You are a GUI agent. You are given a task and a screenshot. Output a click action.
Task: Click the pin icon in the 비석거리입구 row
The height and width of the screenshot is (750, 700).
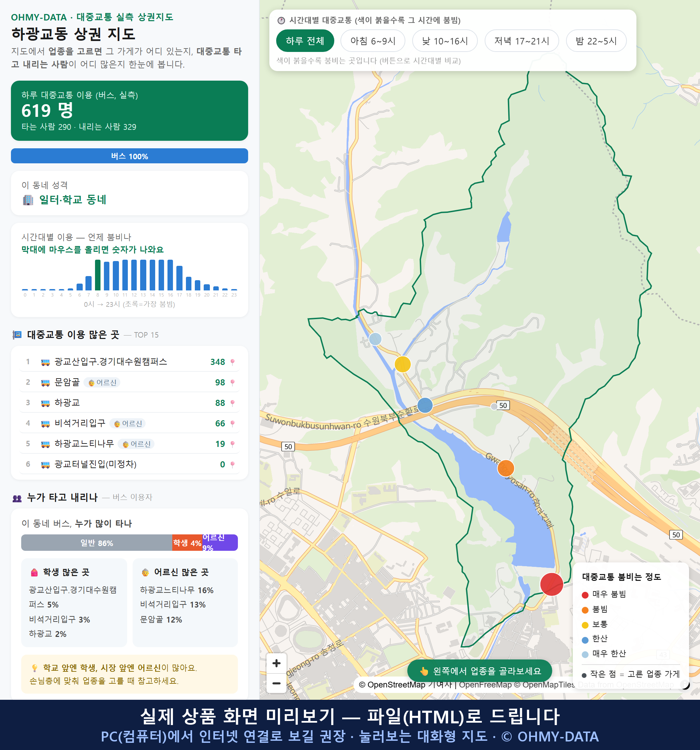[232, 423]
